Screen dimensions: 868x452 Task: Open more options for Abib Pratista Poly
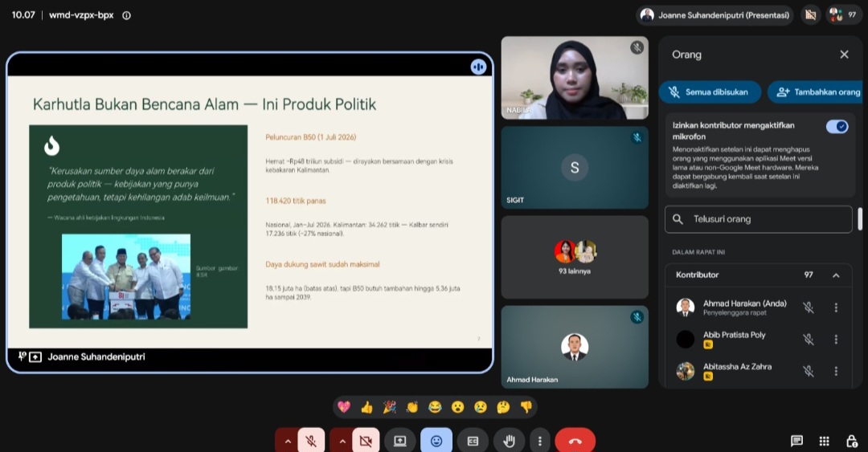836,339
